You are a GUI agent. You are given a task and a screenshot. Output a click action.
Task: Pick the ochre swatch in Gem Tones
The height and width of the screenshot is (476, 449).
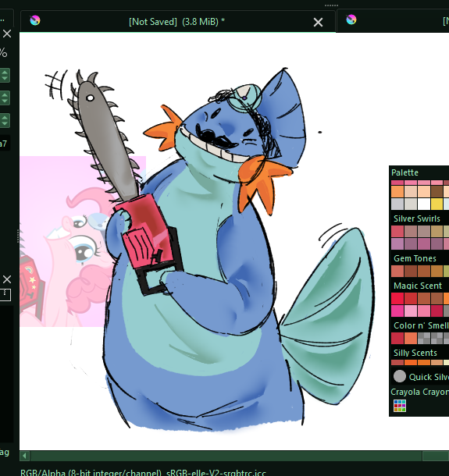point(437,271)
